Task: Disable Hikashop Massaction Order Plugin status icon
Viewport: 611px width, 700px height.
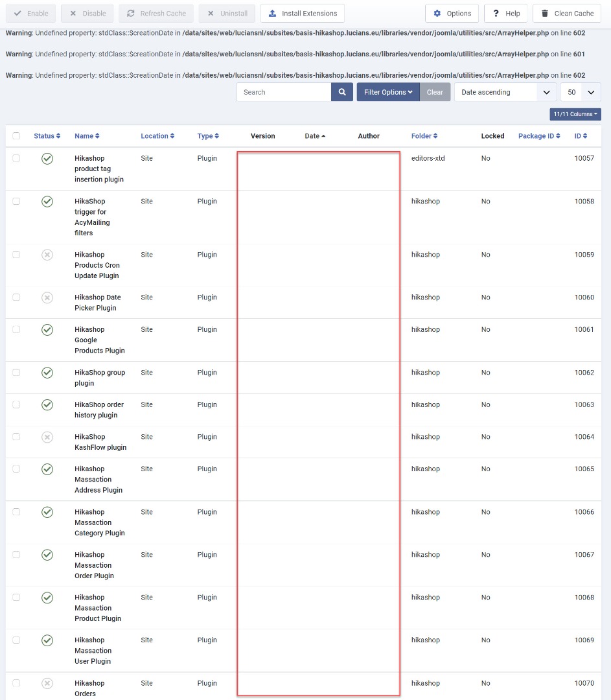Action: (47, 555)
